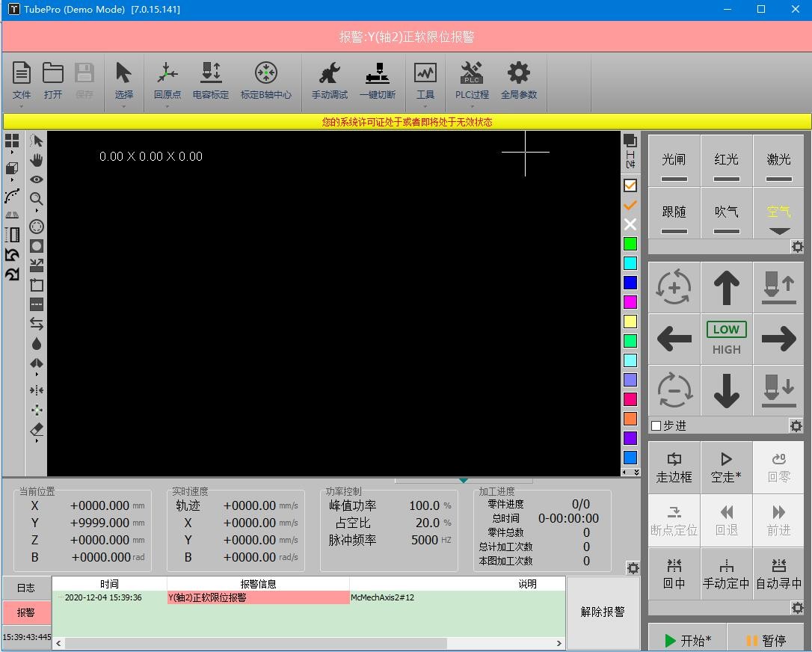Enable the 步进 step-jog checkbox
Screen dimensions: 812x652
658,425
